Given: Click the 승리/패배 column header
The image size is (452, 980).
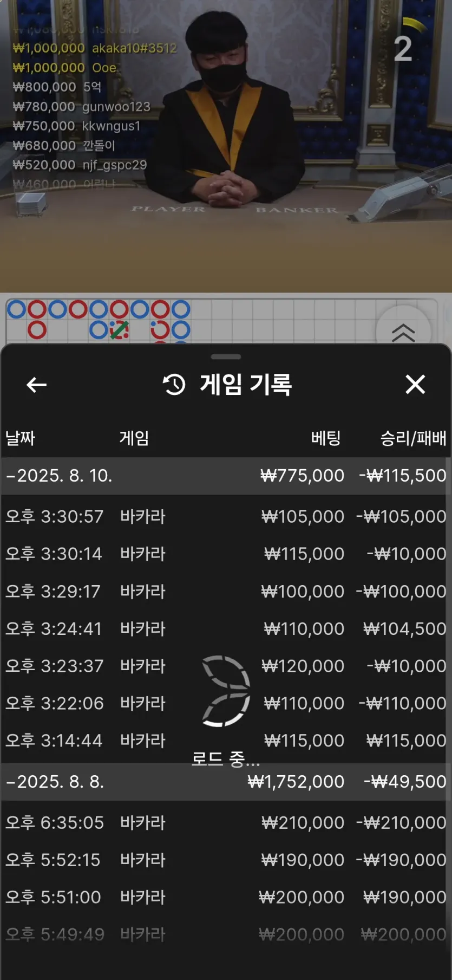Looking at the screenshot, I should click(x=413, y=438).
